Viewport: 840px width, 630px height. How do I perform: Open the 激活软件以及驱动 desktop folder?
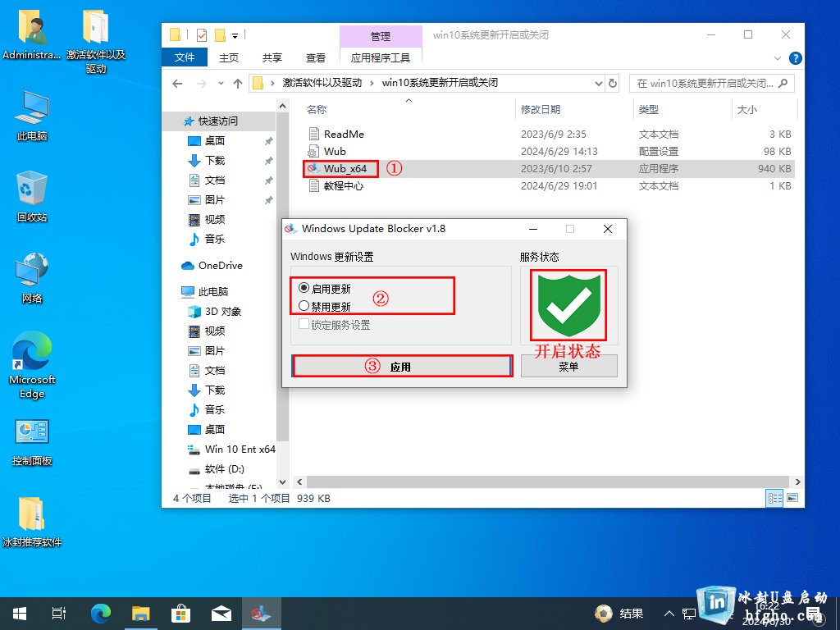pyautogui.click(x=96, y=41)
